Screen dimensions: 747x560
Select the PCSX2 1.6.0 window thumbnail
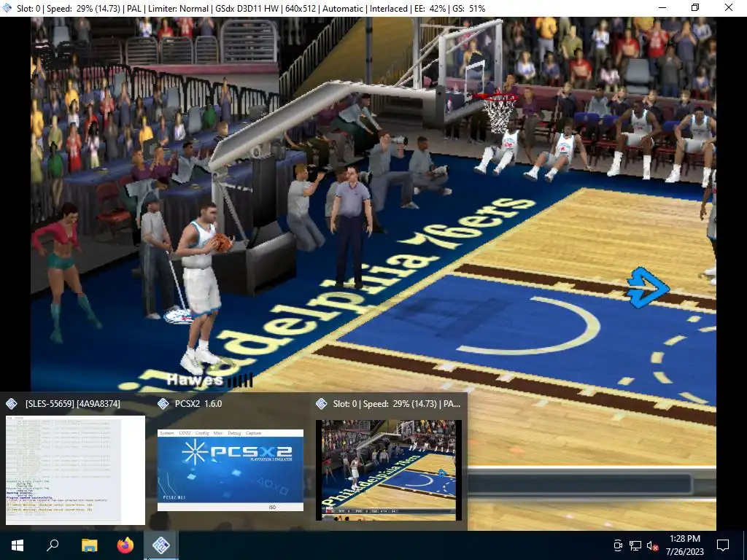(231, 470)
